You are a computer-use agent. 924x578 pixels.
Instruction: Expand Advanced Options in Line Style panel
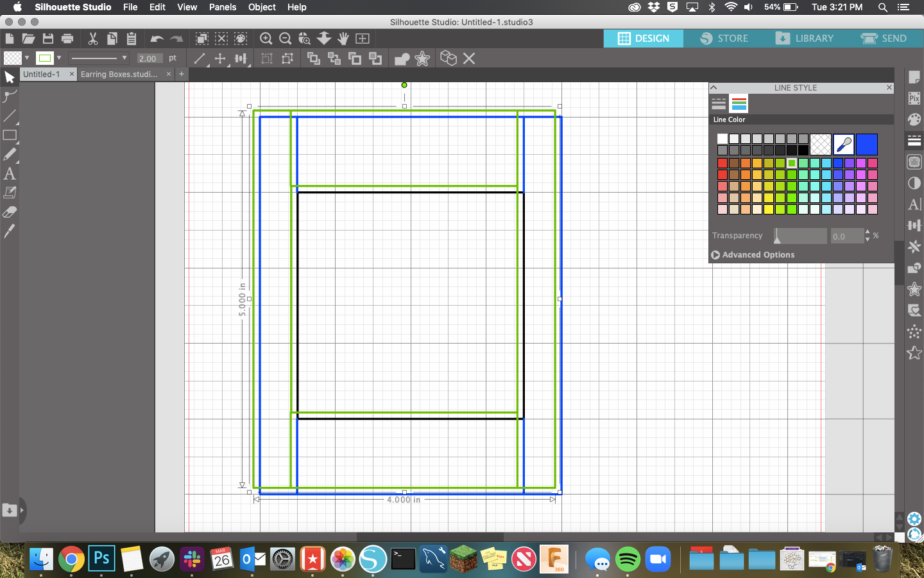(x=753, y=255)
